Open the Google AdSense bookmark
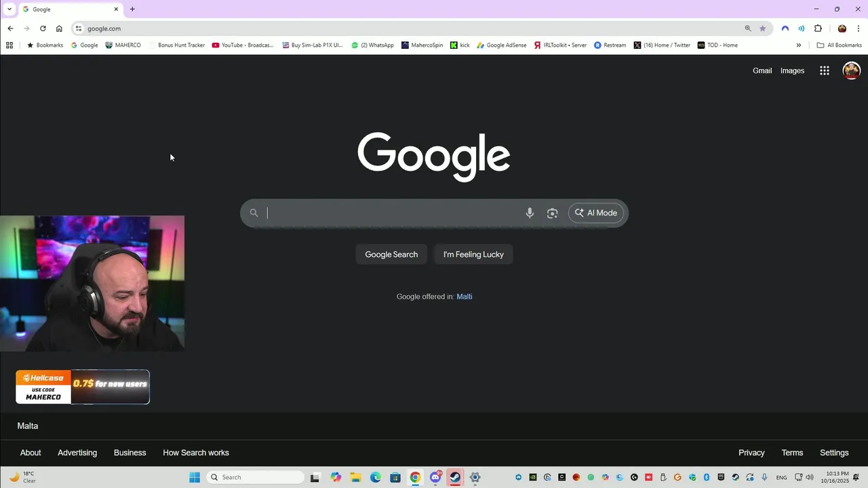 point(501,45)
